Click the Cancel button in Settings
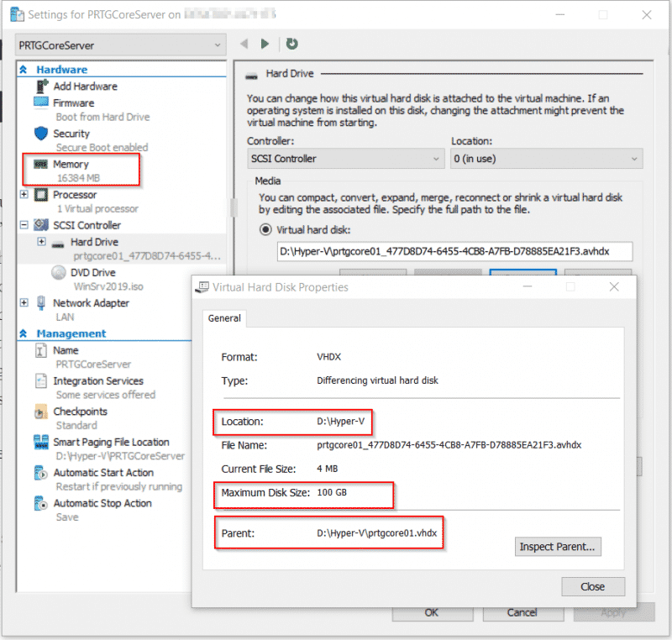 tap(522, 613)
